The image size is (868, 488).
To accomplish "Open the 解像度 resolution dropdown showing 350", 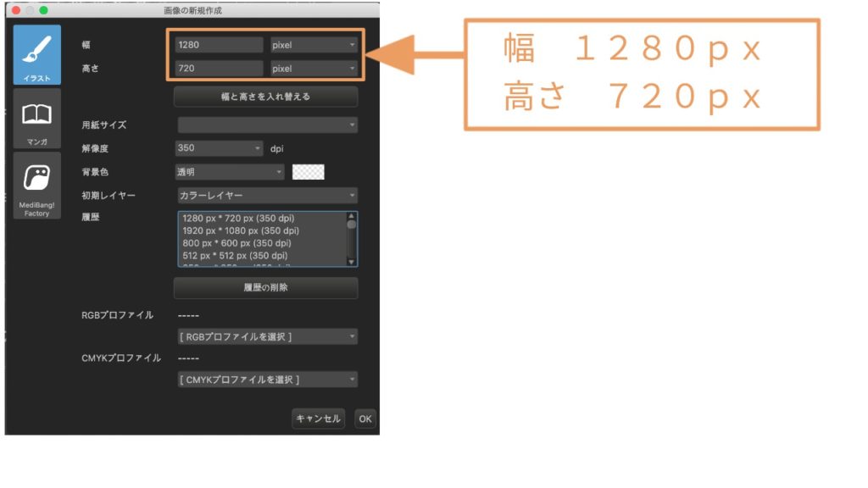I will [218, 147].
